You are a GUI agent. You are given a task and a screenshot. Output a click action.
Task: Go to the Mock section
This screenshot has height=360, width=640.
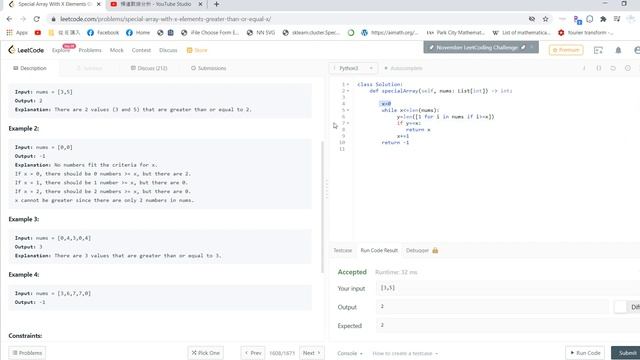(116, 50)
